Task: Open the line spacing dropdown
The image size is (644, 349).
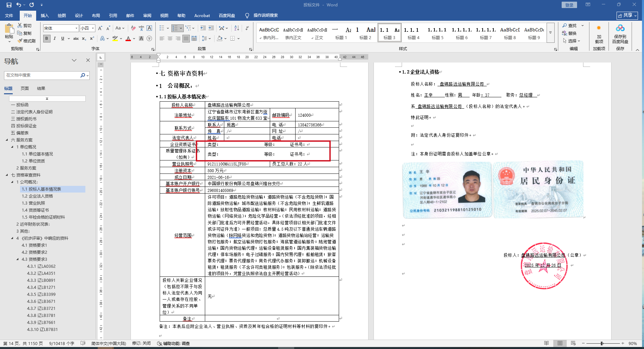Action: tap(206, 38)
